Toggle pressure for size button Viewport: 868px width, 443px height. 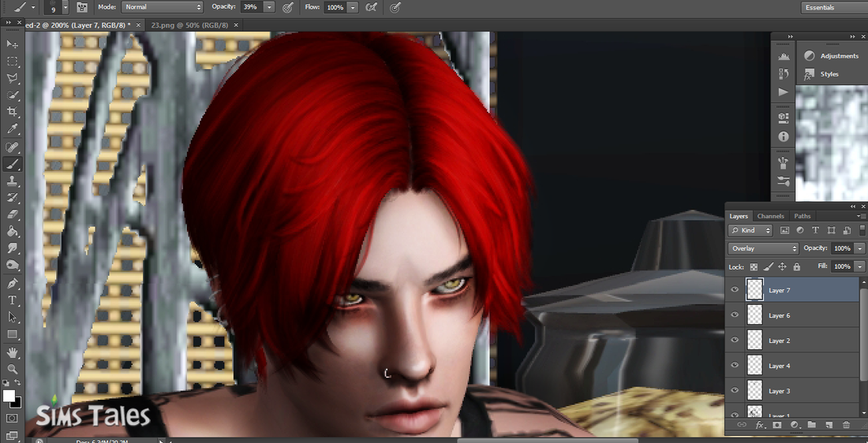[395, 7]
